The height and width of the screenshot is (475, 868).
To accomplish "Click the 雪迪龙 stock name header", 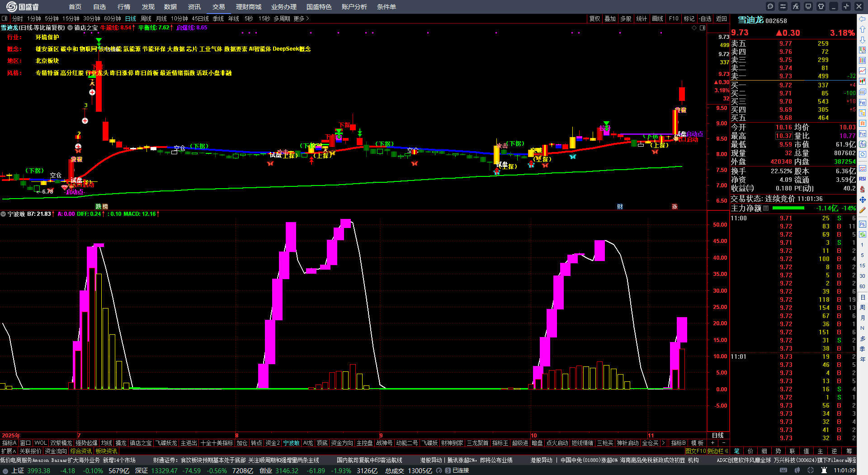I will (750, 20).
